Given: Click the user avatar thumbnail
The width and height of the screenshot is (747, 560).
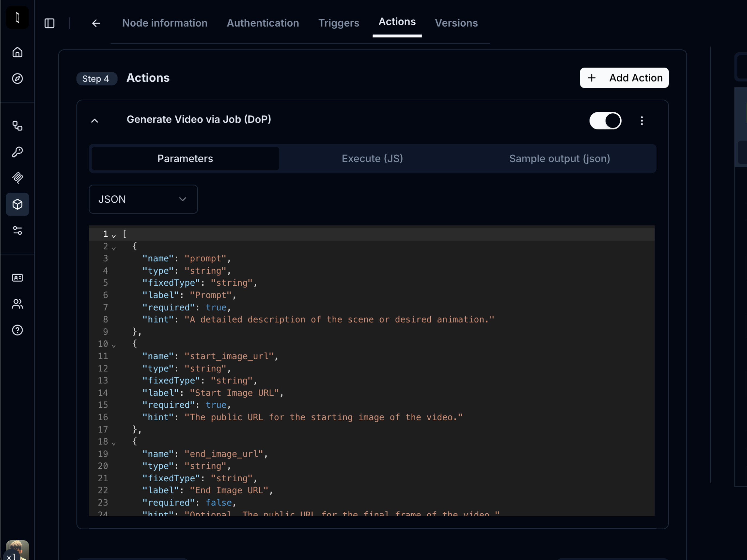Looking at the screenshot, I should coord(17,550).
